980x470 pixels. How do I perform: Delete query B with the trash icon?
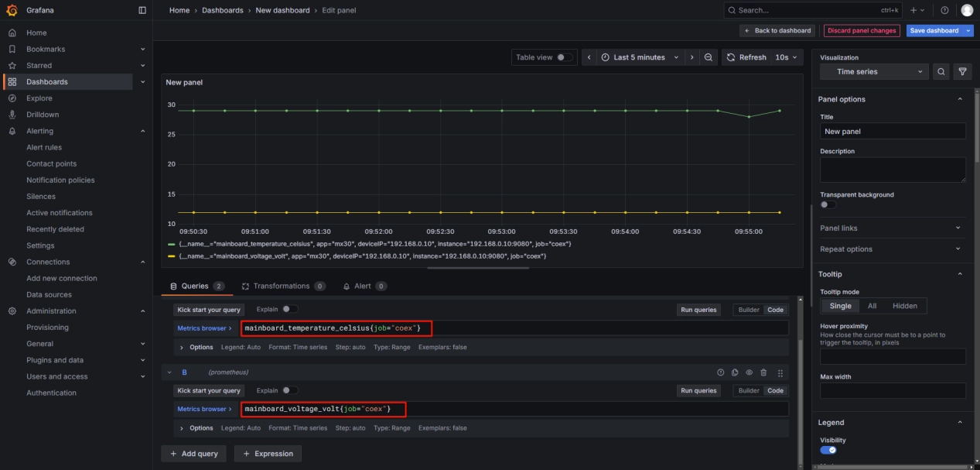[x=763, y=372]
